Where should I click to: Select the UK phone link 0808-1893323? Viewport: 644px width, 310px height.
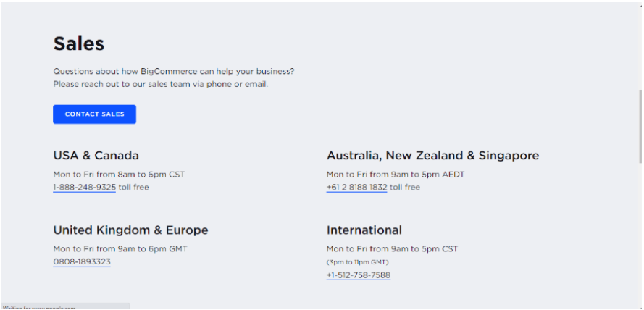82,262
